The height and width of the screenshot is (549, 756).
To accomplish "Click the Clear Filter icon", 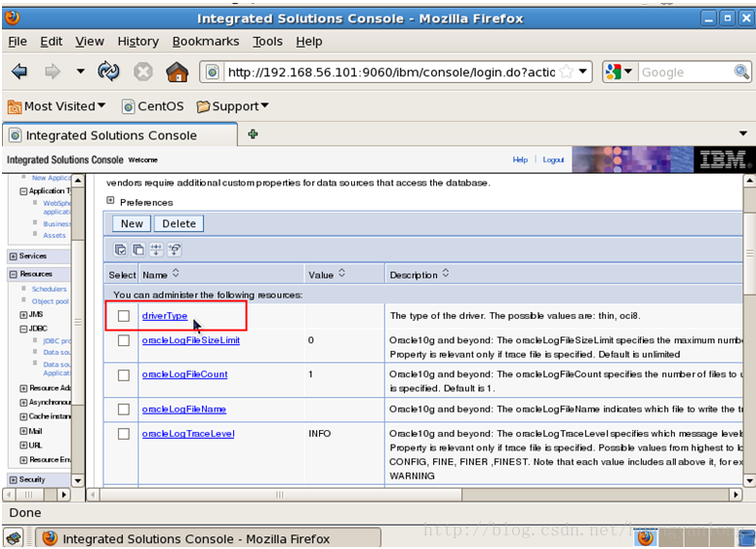I will (174, 250).
